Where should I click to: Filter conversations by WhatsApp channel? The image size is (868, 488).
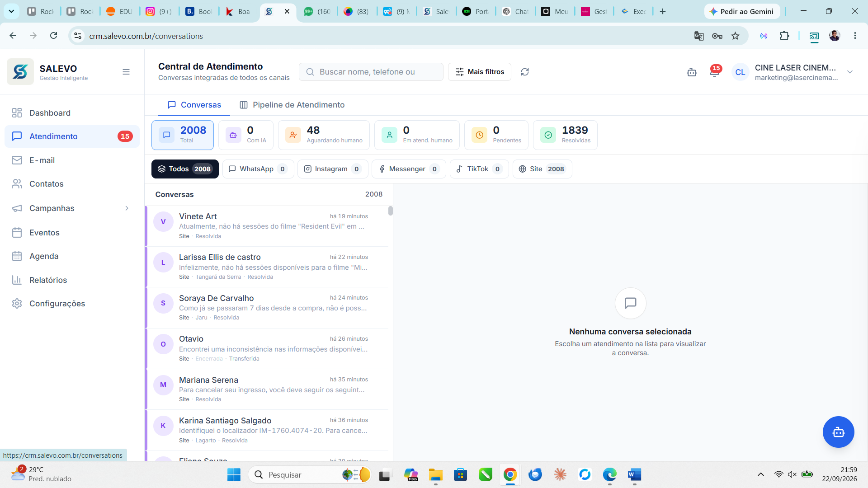pos(258,169)
